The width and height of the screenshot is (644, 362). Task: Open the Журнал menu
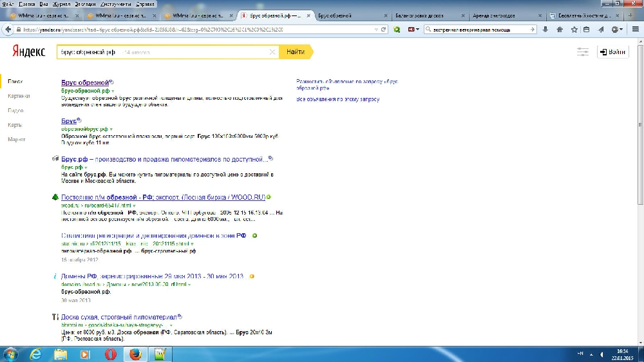(61, 4)
